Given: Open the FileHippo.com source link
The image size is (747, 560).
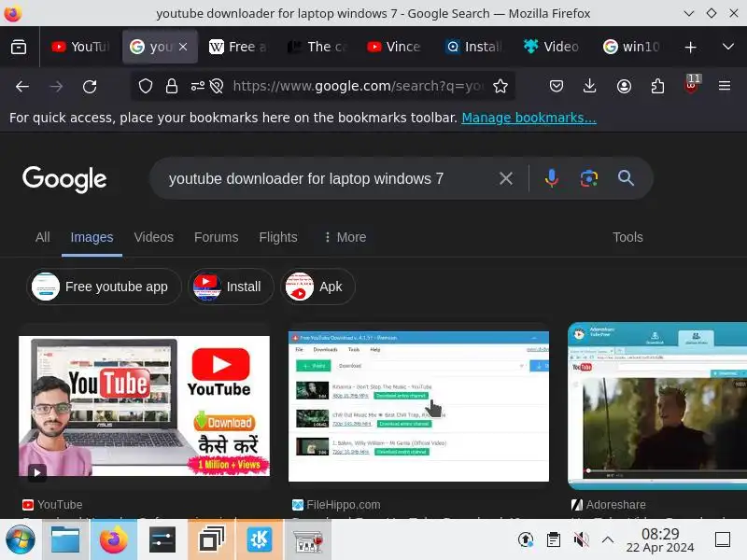Looking at the screenshot, I should pyautogui.click(x=336, y=505).
